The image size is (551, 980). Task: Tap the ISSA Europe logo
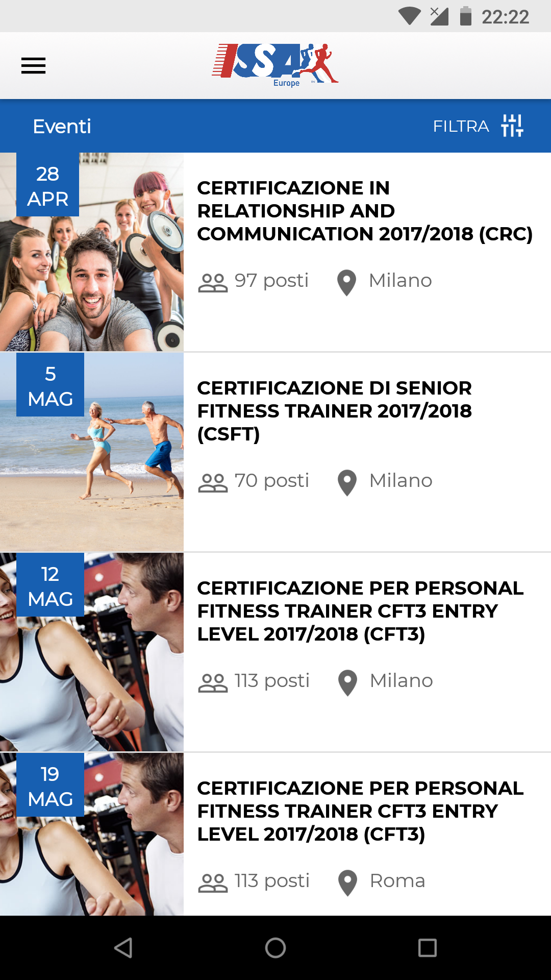[x=275, y=65]
